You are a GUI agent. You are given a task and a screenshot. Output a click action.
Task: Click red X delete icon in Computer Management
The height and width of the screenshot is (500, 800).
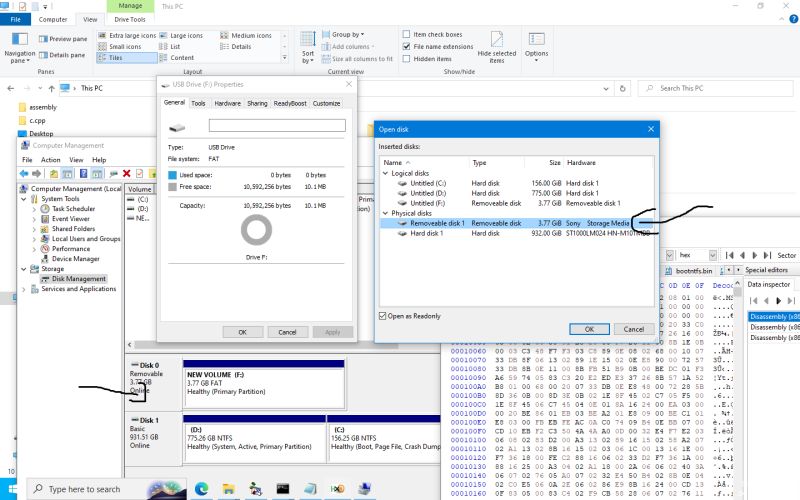click(x=127, y=173)
